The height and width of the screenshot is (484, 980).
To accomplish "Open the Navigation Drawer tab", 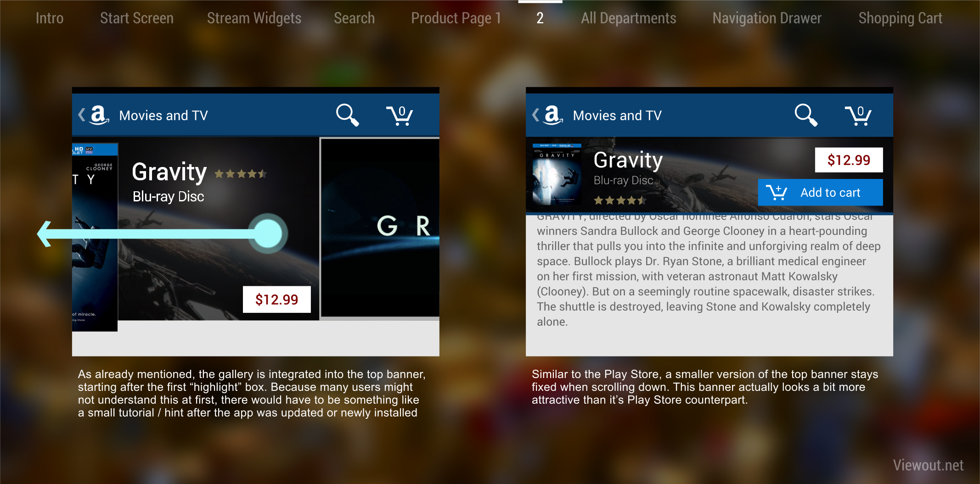I will (767, 18).
